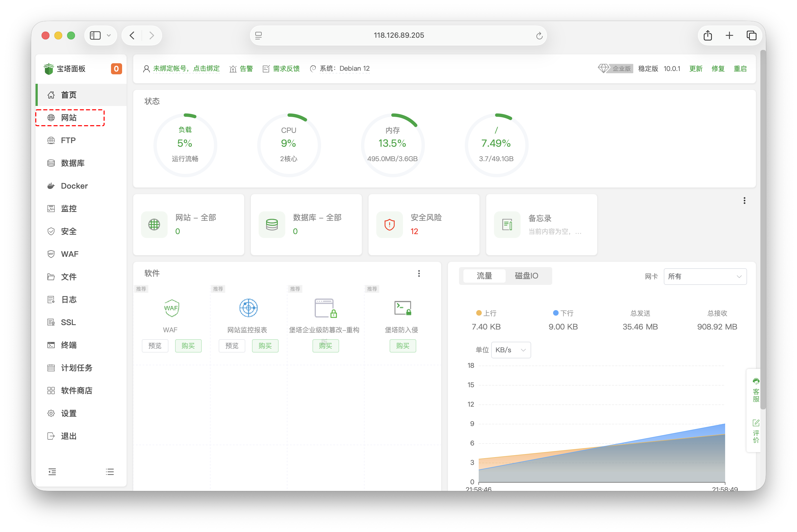Image resolution: width=797 pixels, height=532 pixels.
Task: Click the security risk shield icon
Action: point(389,225)
